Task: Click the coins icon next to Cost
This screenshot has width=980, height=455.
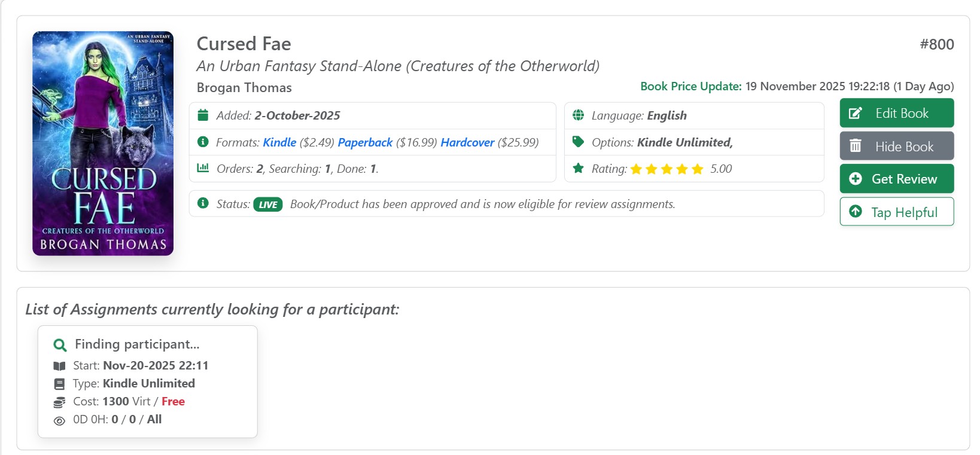Action: (59, 402)
